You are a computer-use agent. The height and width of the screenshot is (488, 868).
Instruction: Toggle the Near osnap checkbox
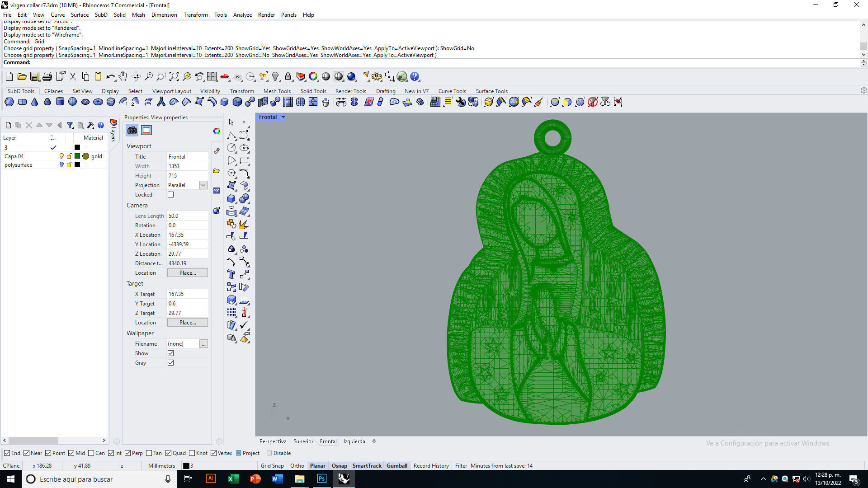coord(26,453)
